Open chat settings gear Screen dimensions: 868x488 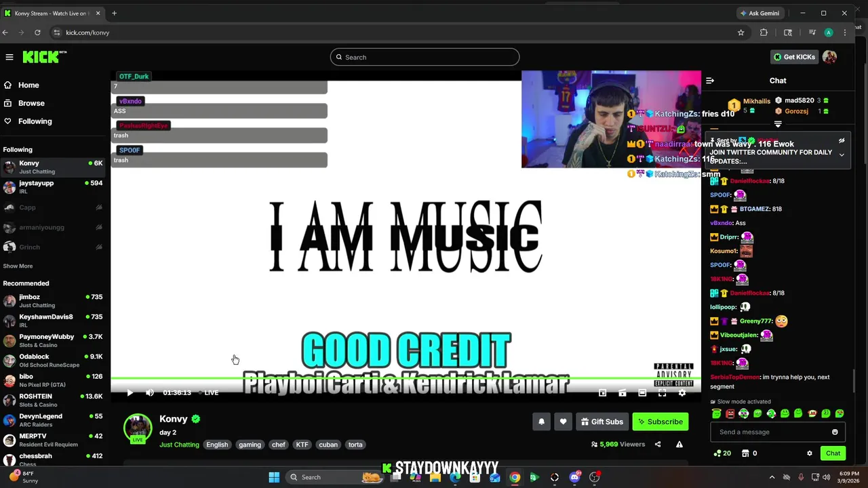(809, 453)
